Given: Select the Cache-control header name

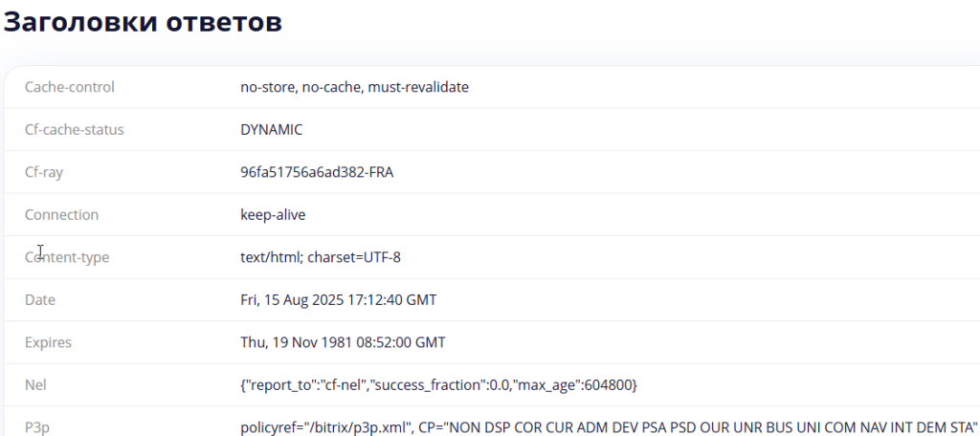Looking at the screenshot, I should pos(70,87).
